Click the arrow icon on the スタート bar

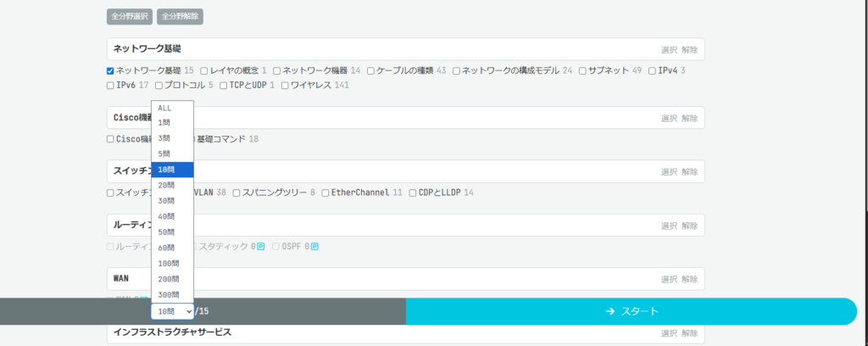[x=610, y=311]
